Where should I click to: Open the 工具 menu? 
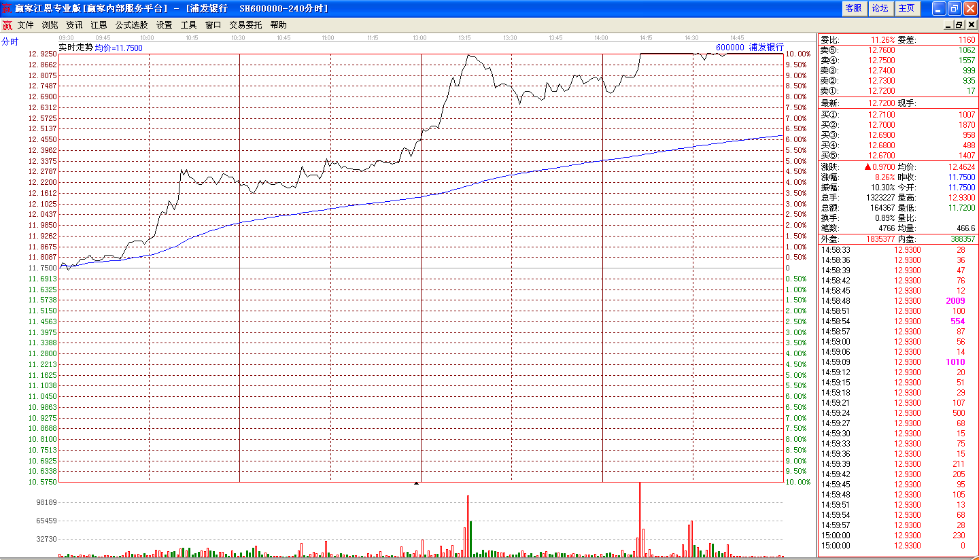point(188,25)
